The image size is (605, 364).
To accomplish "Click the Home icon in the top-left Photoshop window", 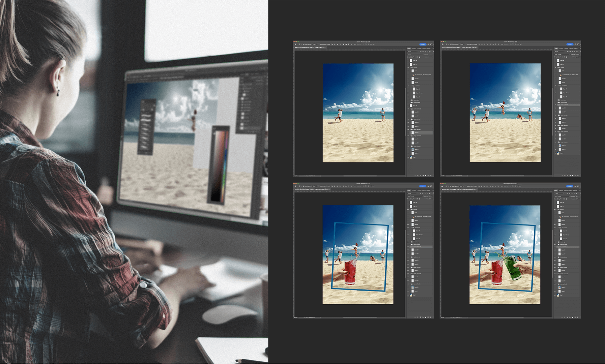I will click(295, 44).
